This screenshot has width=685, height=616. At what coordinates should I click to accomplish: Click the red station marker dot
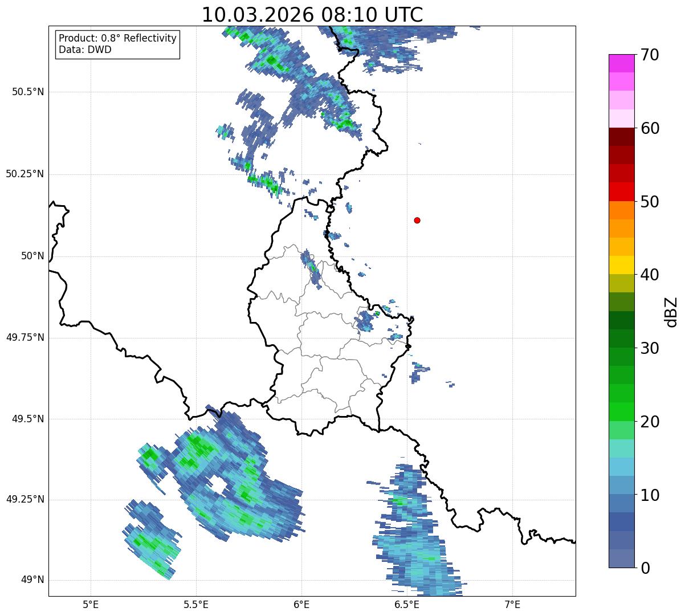click(x=417, y=220)
